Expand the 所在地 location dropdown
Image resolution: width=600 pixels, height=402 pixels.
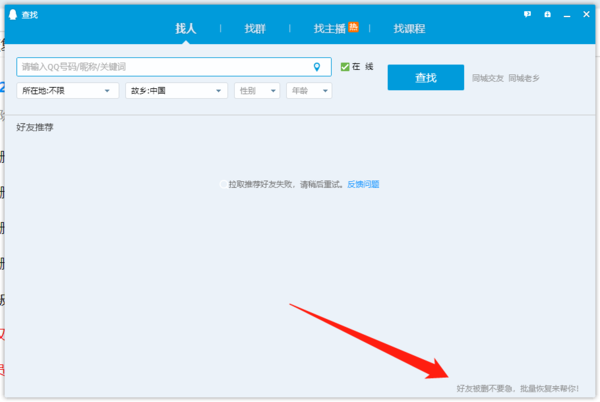pos(68,91)
